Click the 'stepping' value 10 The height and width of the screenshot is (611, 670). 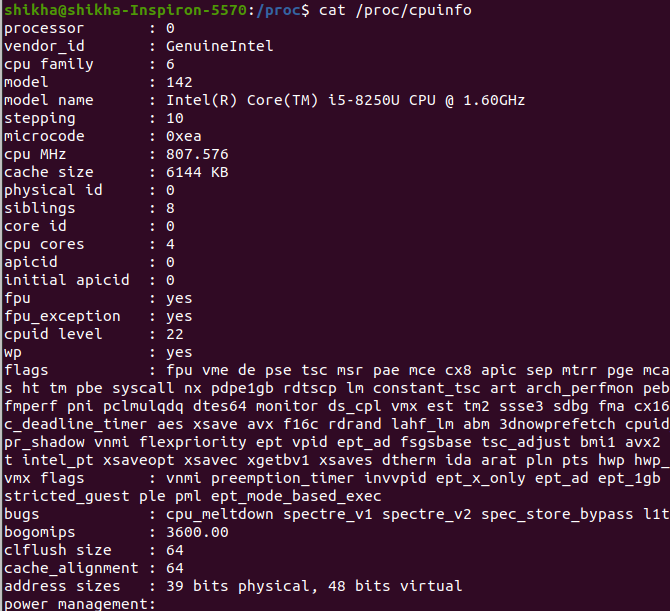click(175, 118)
